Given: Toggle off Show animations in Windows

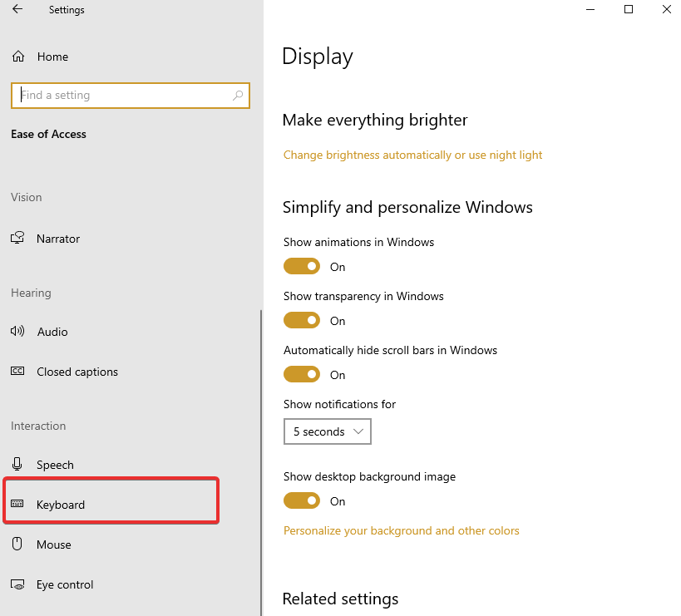Looking at the screenshot, I should click(x=302, y=266).
